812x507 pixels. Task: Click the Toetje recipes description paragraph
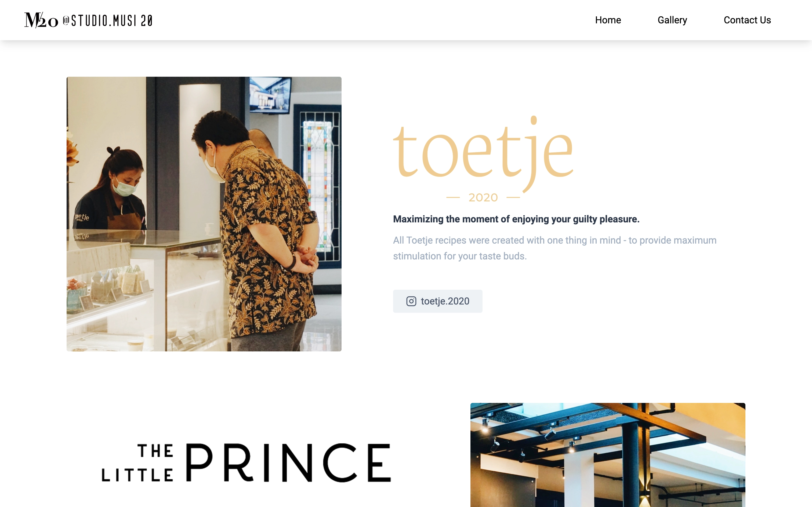tap(554, 248)
